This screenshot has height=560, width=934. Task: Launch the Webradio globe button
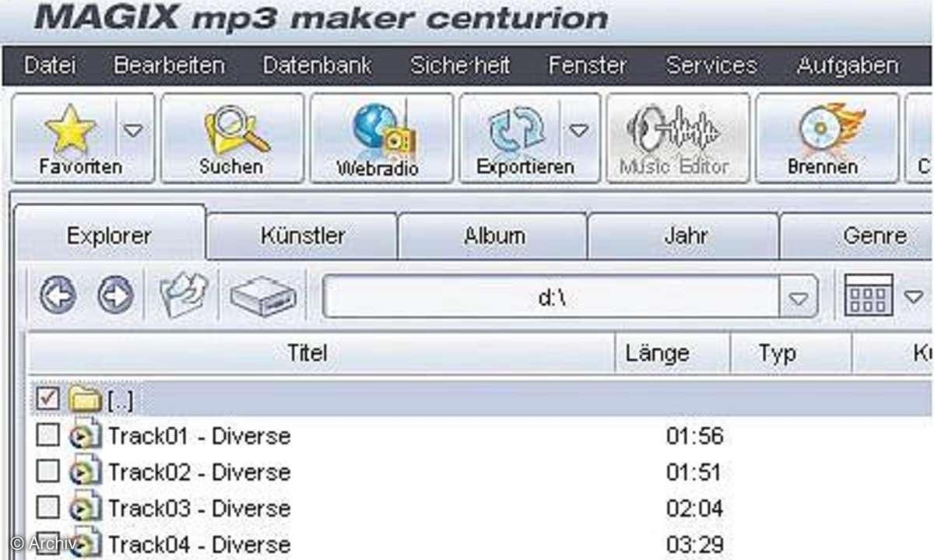(x=381, y=138)
